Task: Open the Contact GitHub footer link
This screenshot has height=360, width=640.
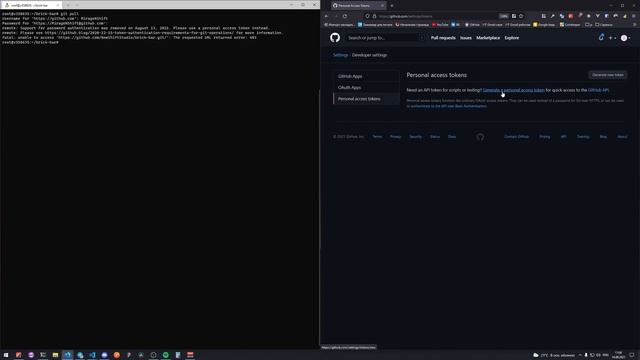Action: tap(516, 137)
